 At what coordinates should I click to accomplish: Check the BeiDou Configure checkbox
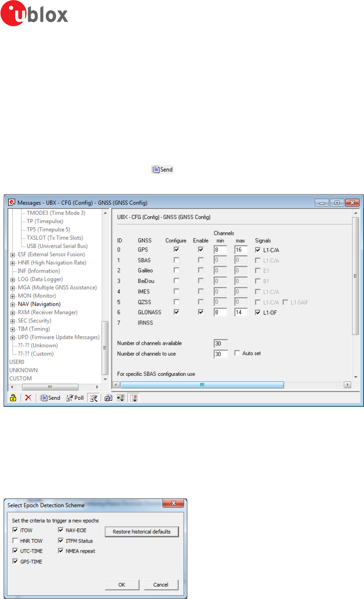point(176,281)
